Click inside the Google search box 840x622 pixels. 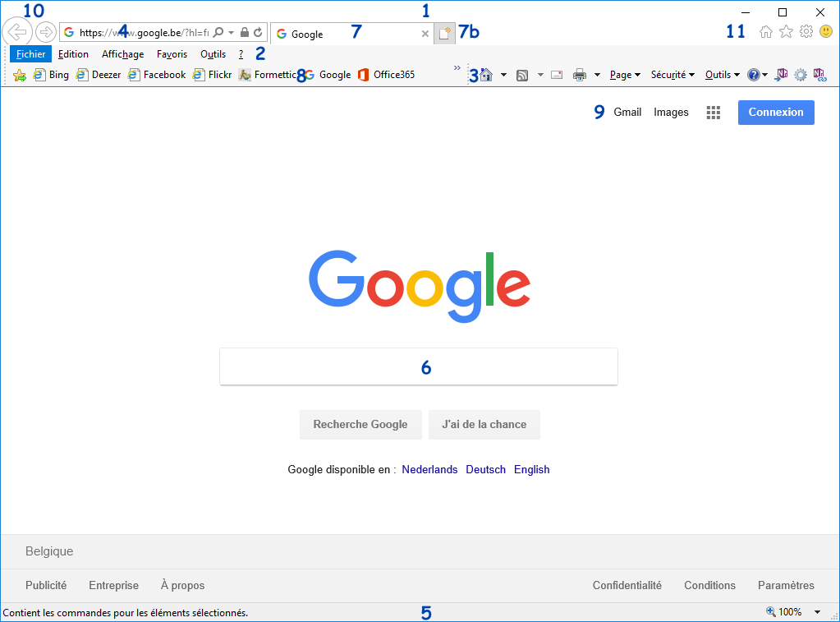pos(419,366)
